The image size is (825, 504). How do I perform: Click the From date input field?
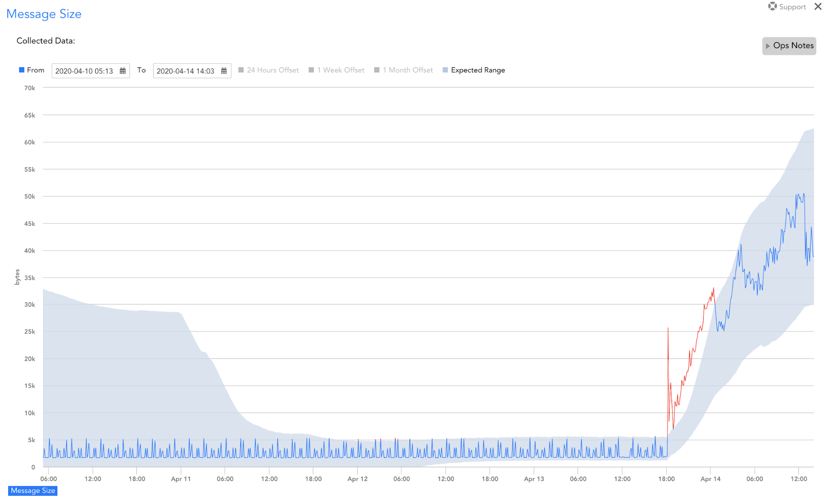pyautogui.click(x=84, y=71)
